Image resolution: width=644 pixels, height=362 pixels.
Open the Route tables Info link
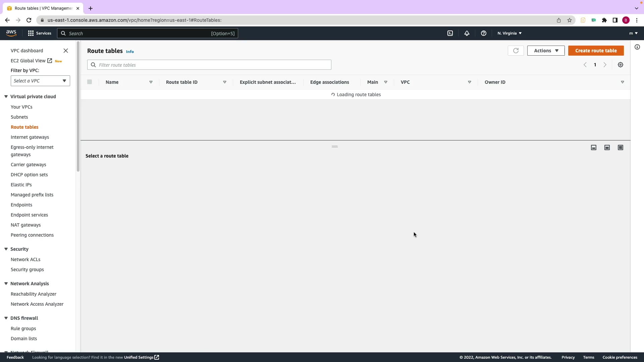[x=130, y=52]
